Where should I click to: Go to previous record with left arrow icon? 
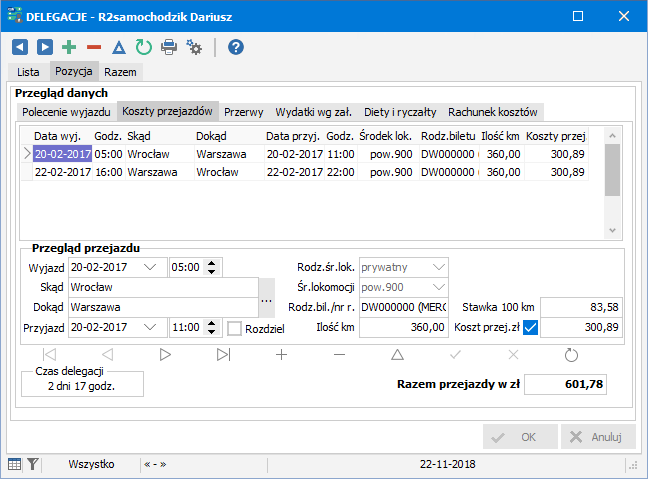20,47
